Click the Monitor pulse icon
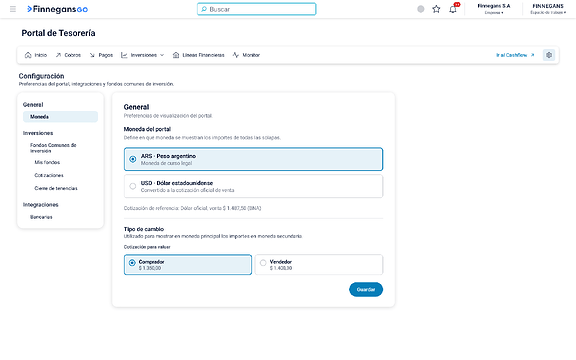576x360 pixels. [x=236, y=55]
